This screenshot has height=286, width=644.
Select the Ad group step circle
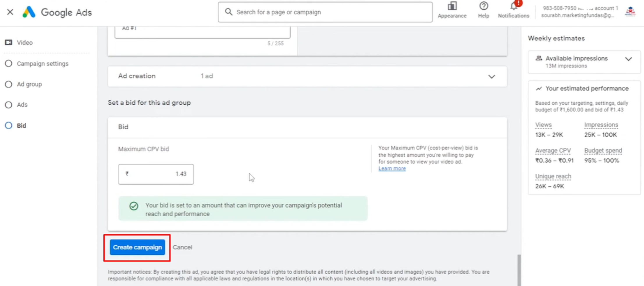[x=9, y=84]
